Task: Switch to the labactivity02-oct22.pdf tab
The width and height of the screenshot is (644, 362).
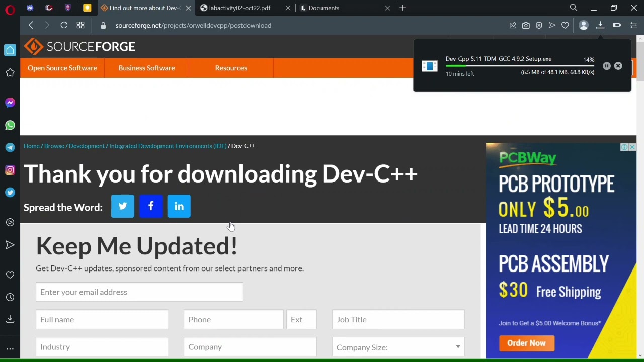Action: pyautogui.click(x=239, y=8)
